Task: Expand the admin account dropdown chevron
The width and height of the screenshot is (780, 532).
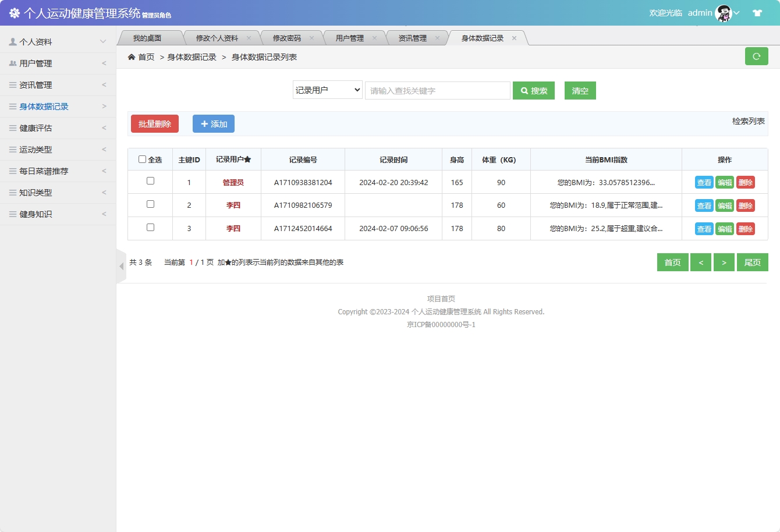Action: (x=738, y=13)
